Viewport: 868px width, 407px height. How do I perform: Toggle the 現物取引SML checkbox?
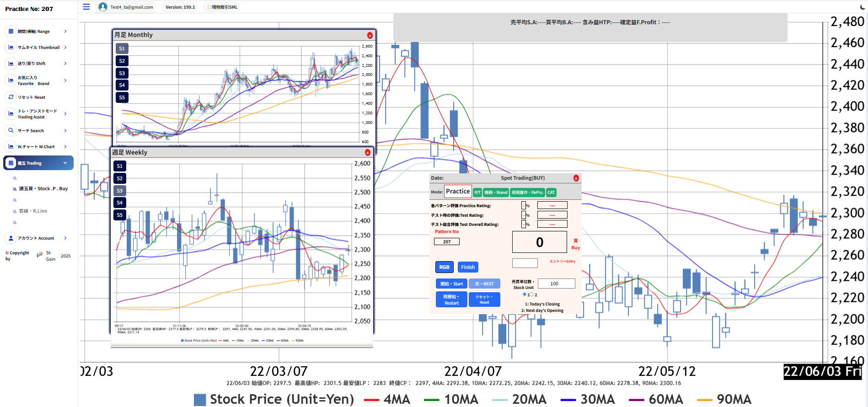tap(209, 7)
